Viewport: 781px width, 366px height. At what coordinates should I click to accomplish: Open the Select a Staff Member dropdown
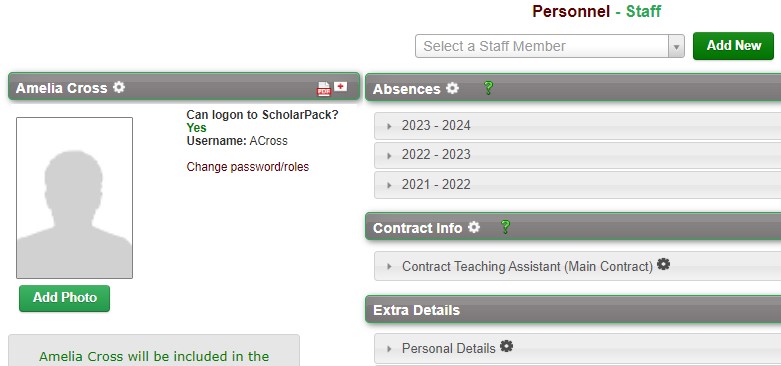click(549, 46)
